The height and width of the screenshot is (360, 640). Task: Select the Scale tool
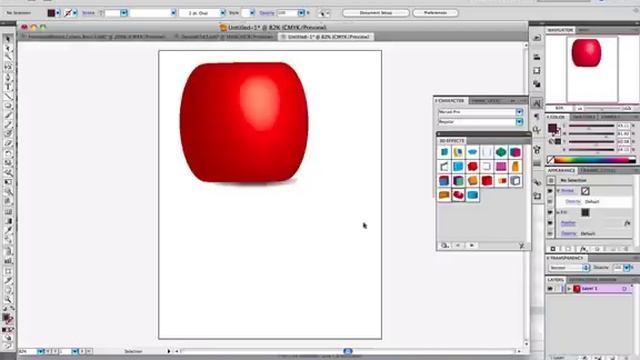click(8, 163)
